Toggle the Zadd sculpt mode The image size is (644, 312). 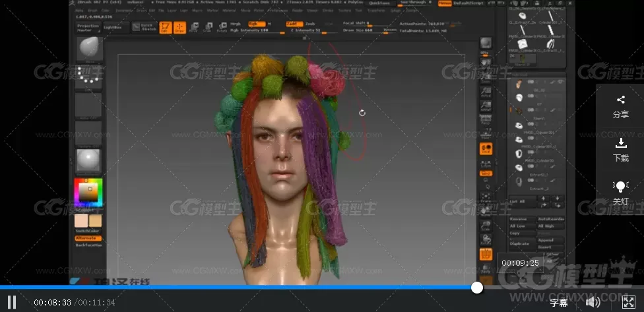point(294,24)
